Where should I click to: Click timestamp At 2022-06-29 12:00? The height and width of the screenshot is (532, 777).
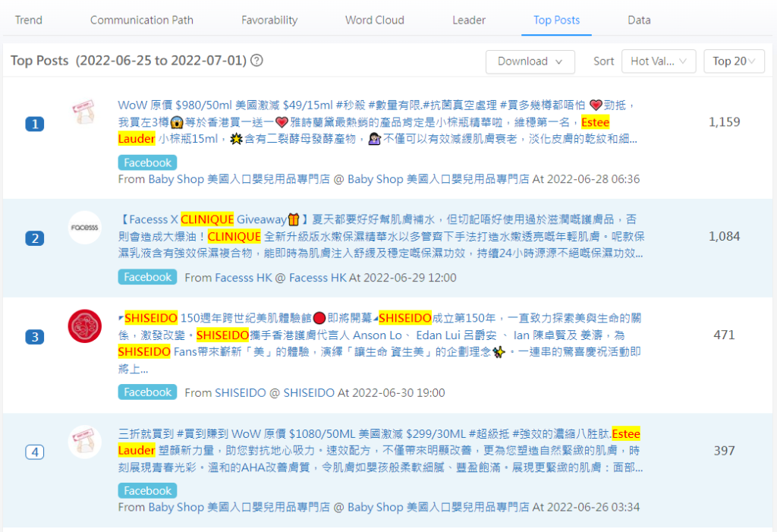(403, 278)
